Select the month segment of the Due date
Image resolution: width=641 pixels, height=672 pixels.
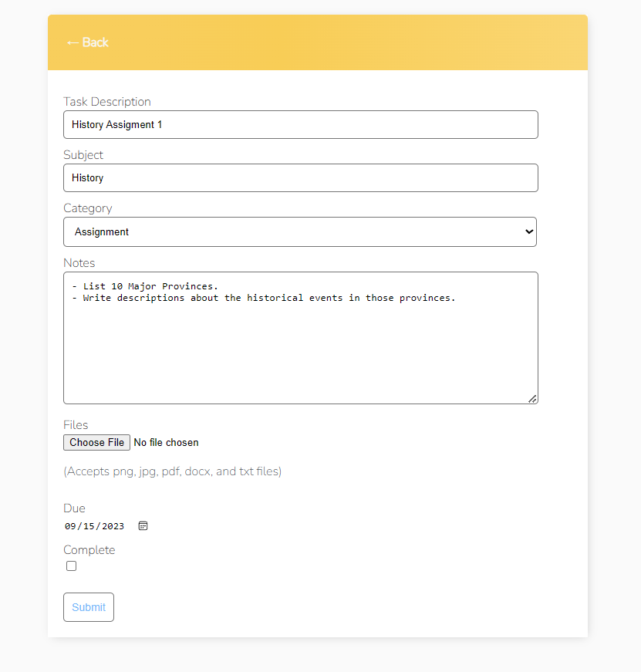pyautogui.click(x=72, y=525)
